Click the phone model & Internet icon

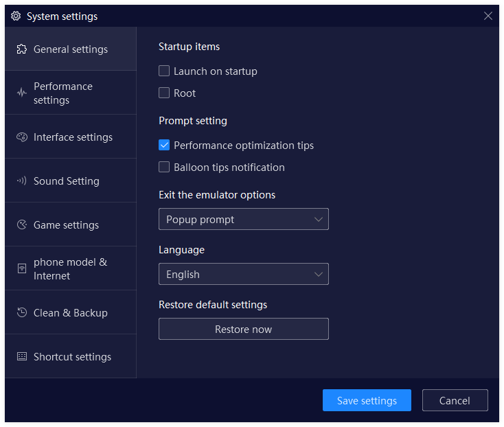22,269
